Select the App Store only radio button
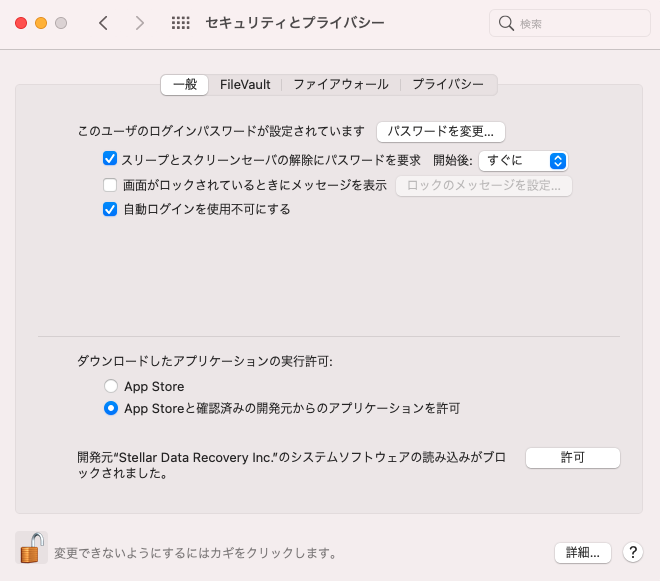 (x=111, y=386)
